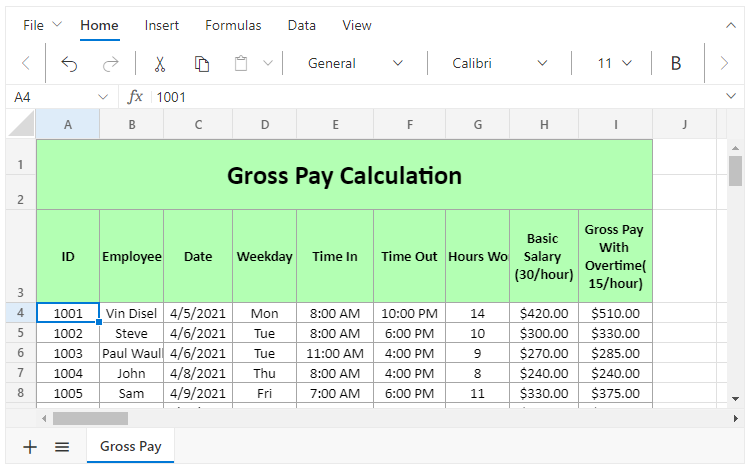The image size is (754, 475).
Task: Cut selection with the scissors icon
Action: pos(159,63)
